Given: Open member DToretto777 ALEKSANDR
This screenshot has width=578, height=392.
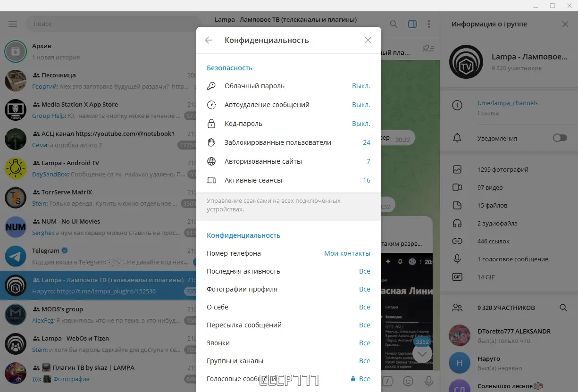Looking at the screenshot, I should (509, 335).
